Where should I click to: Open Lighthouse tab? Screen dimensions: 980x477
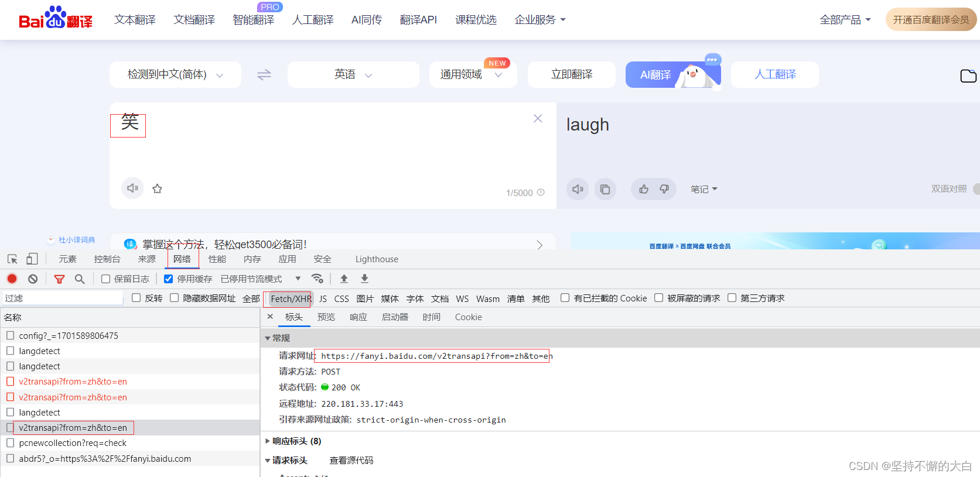[x=377, y=259]
